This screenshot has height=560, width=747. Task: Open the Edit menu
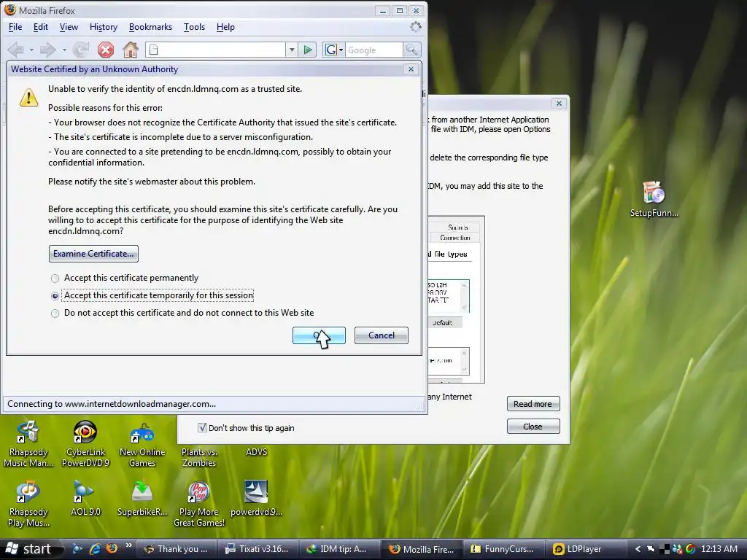click(41, 27)
